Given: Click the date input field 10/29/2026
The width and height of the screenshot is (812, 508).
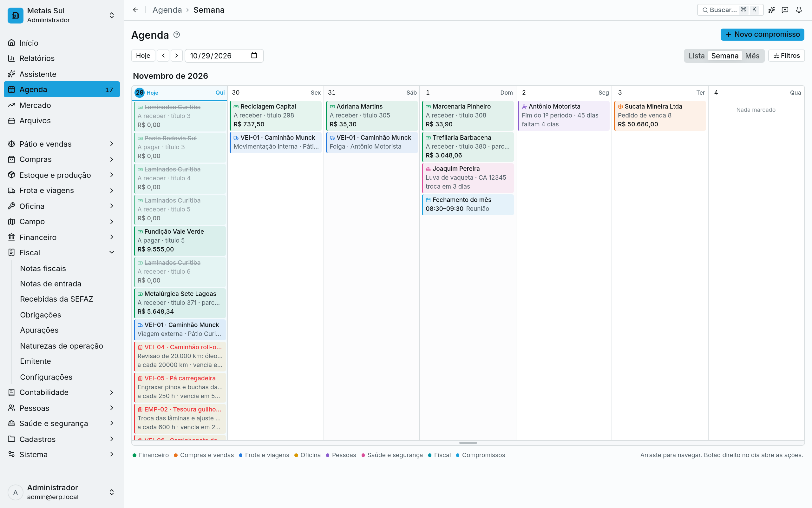Looking at the screenshot, I should pyautogui.click(x=224, y=56).
